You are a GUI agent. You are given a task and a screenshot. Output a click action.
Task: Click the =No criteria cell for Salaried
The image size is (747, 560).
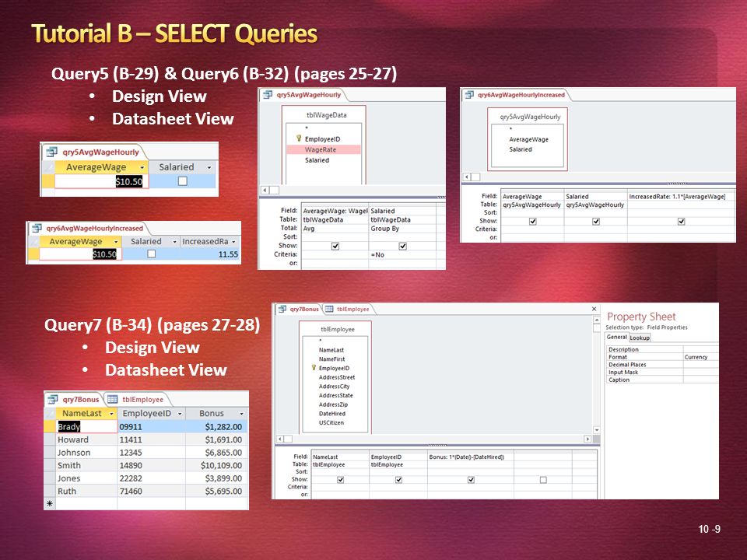(x=402, y=255)
